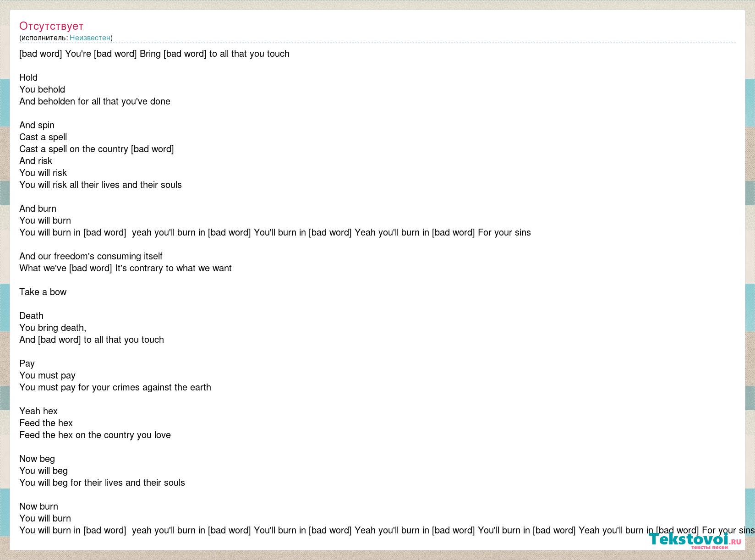This screenshot has height=560, width=755.
Task: Click the lyric line 'And spin'
Action: pyautogui.click(x=37, y=125)
